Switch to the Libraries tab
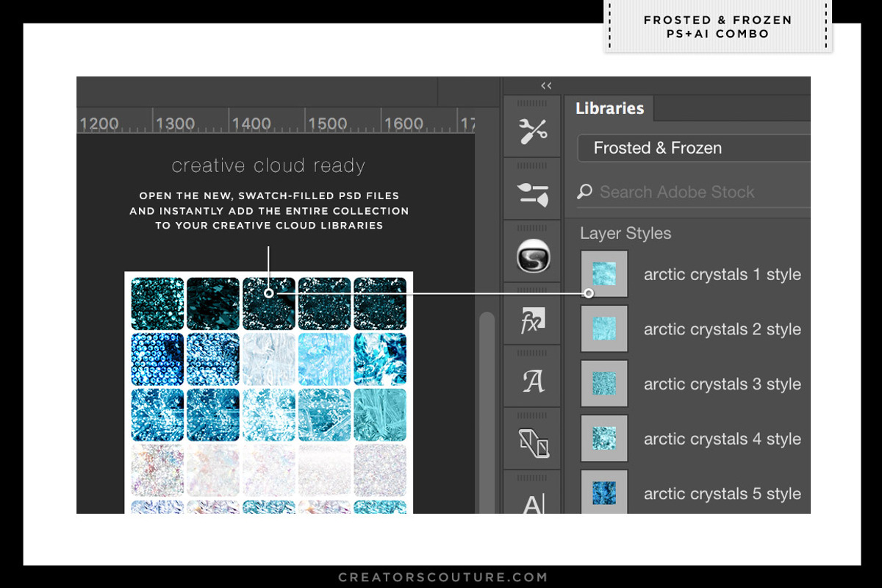The width and height of the screenshot is (882, 588). [x=611, y=108]
